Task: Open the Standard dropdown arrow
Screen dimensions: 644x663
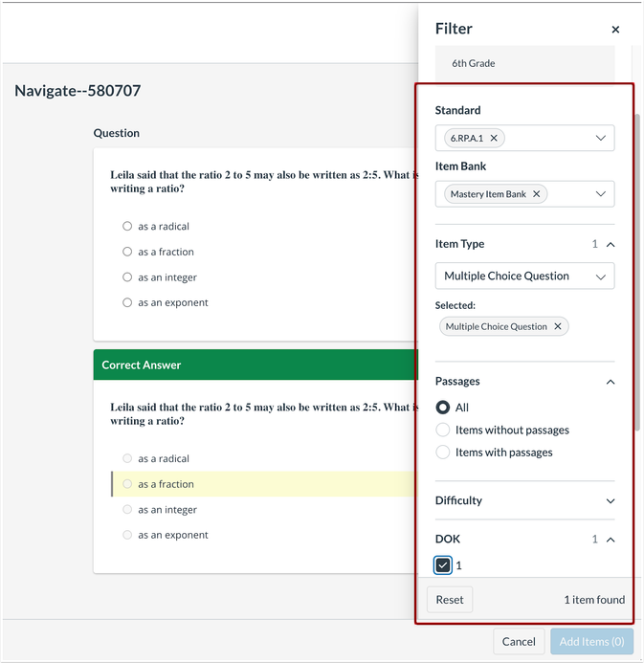Action: (601, 138)
